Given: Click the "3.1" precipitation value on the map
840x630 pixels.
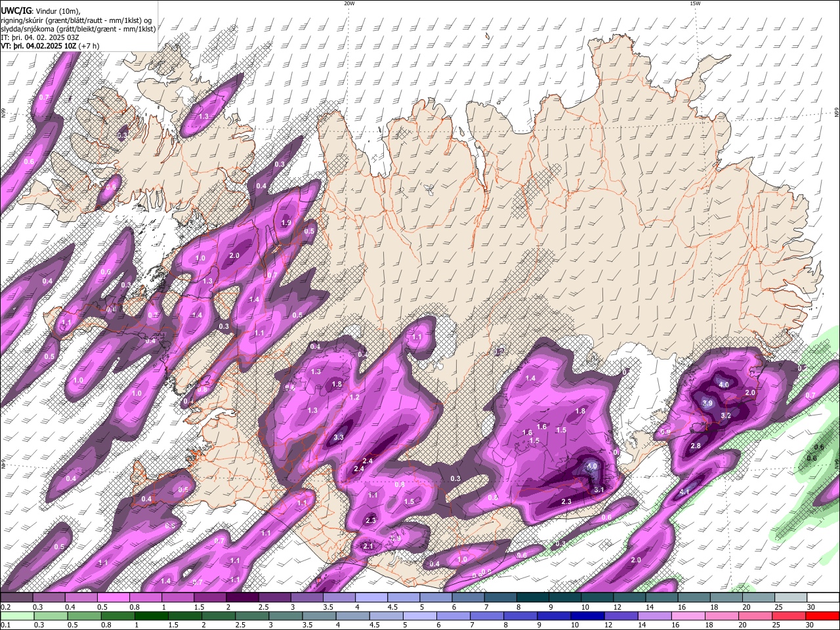Looking at the screenshot, I should click(598, 490).
